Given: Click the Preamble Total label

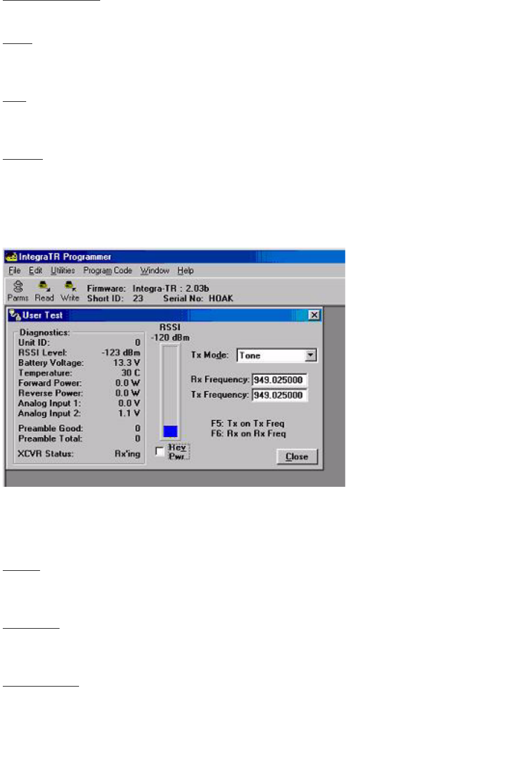Looking at the screenshot, I should 50,438.
